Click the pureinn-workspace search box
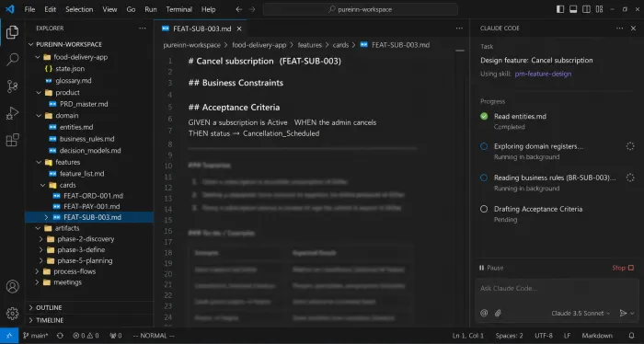 pos(361,9)
